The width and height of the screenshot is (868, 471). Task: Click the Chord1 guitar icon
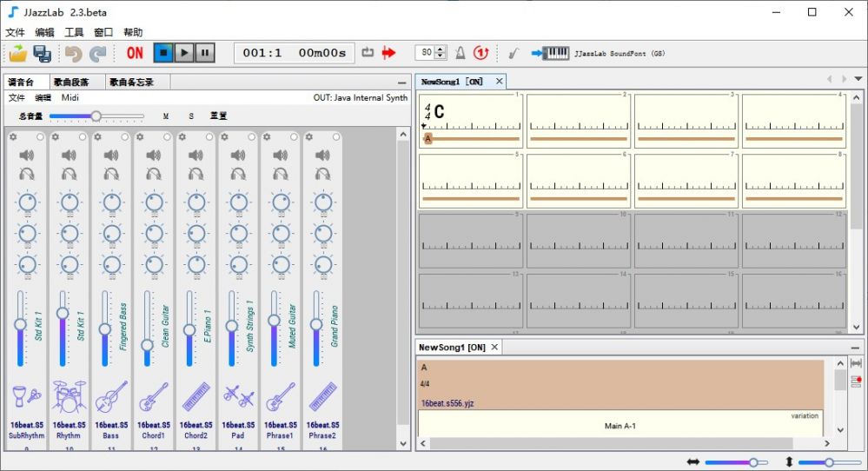[153, 397]
